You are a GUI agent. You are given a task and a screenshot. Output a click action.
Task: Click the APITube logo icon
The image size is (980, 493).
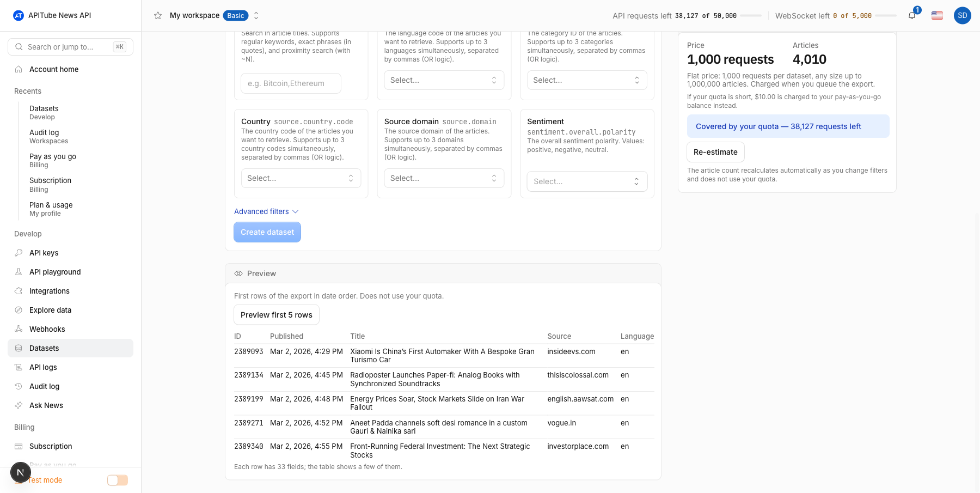click(19, 15)
